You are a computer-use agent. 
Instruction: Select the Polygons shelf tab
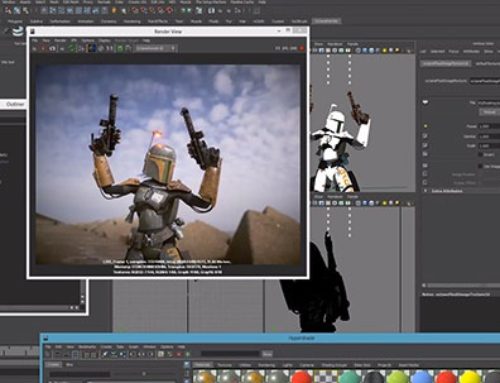click(x=15, y=21)
